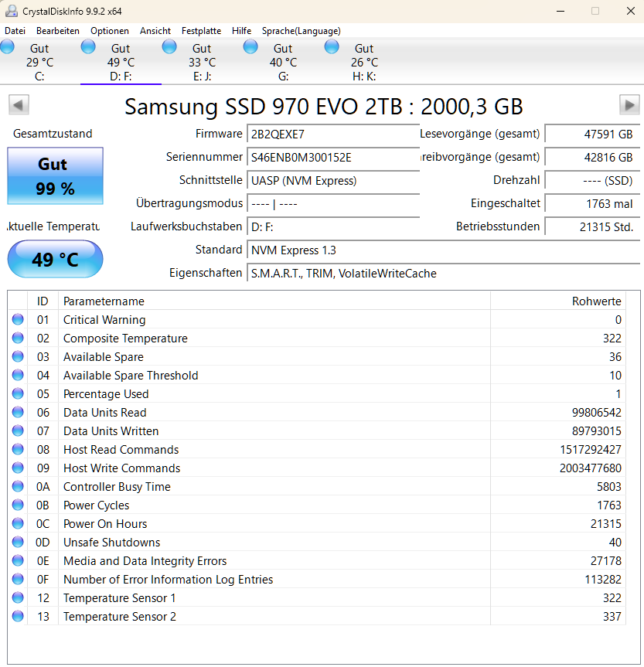Open the Bearbeiten menu
The image size is (644, 667).
point(58,31)
